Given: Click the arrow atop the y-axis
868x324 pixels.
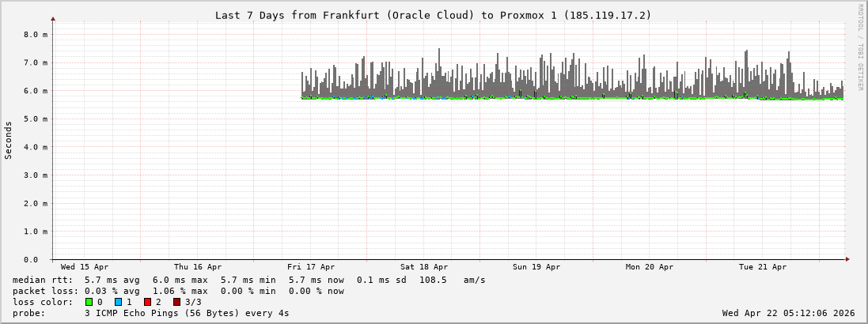Looking at the screenshot, I should [53, 18].
